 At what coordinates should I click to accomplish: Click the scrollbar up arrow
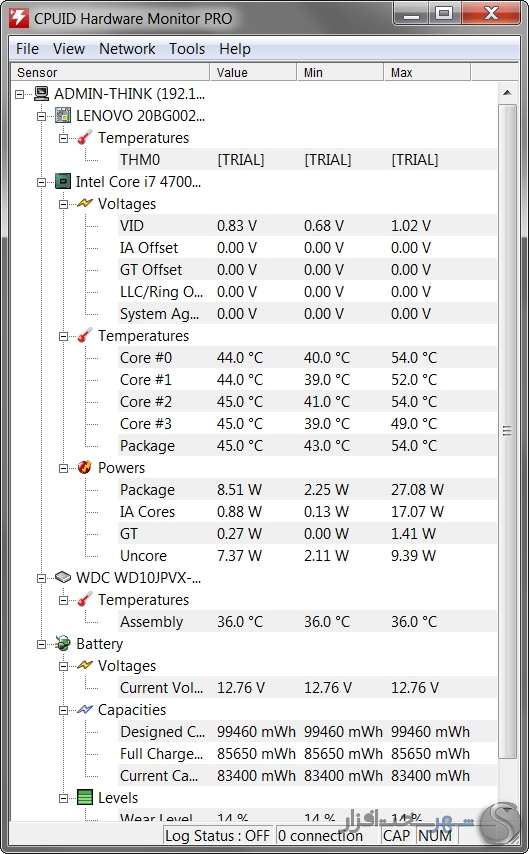coord(507,93)
